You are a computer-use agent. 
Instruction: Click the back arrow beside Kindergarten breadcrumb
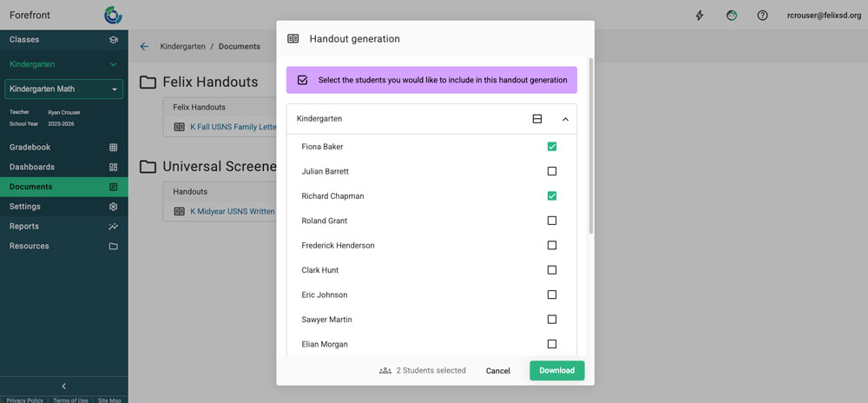pyautogui.click(x=144, y=46)
